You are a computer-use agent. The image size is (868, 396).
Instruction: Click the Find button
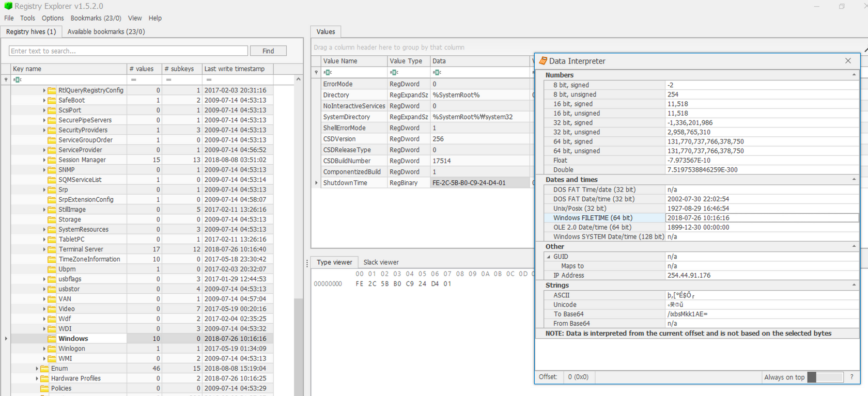(268, 51)
